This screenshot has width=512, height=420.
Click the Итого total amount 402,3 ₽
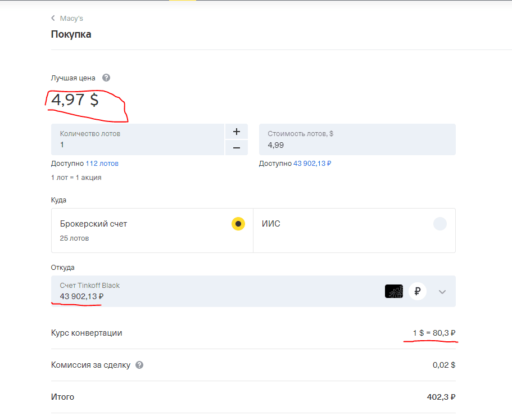[441, 397]
